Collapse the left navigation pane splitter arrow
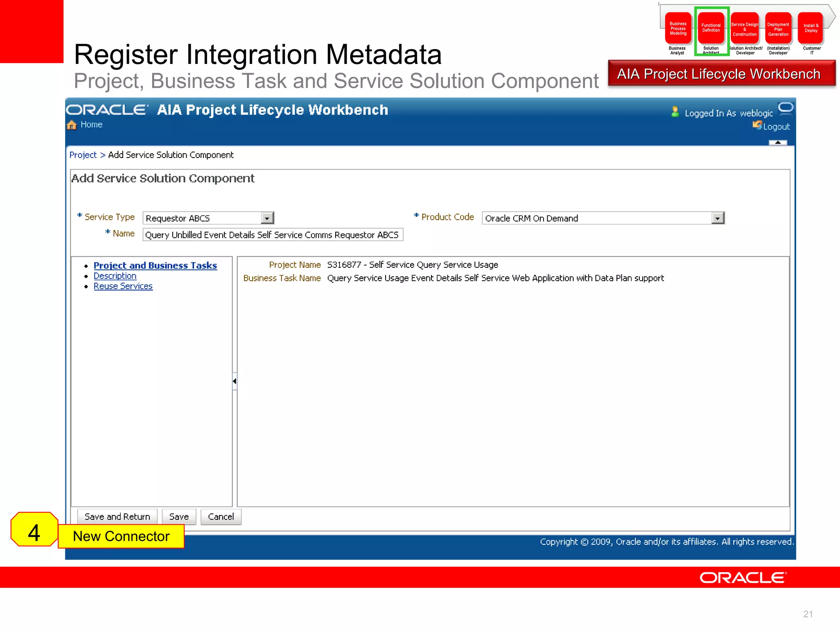Viewport: 840px width, 630px height. pos(235,381)
